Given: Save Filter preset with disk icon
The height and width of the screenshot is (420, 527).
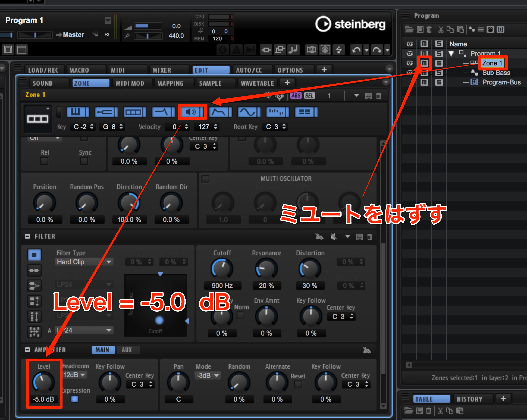Looking at the screenshot, I should point(359,237).
